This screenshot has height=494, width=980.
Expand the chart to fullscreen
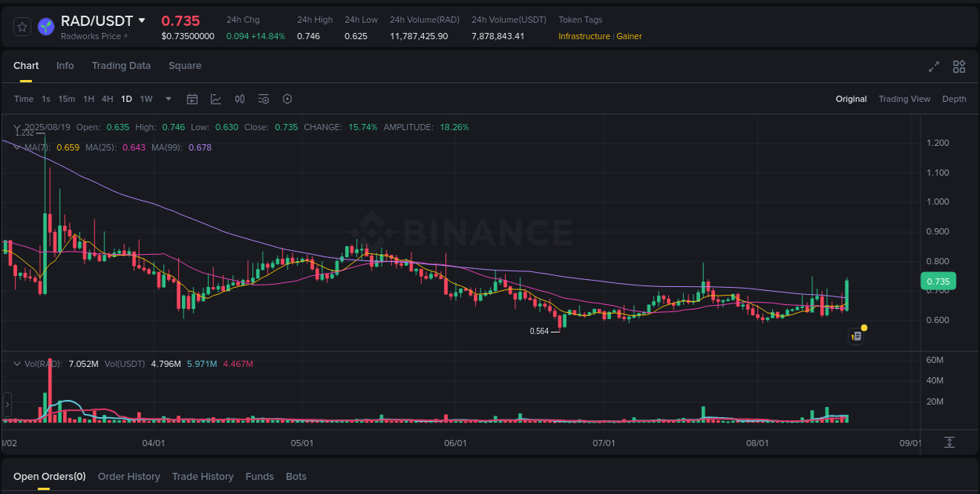934,67
